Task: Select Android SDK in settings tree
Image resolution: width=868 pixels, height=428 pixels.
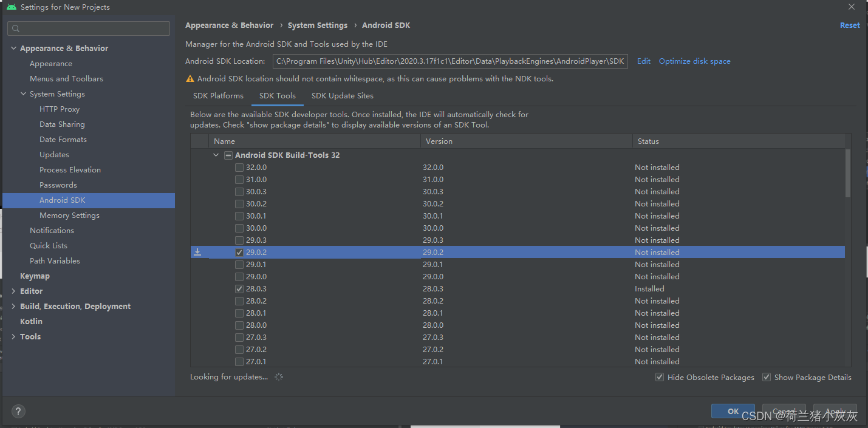Action: pyautogui.click(x=89, y=200)
